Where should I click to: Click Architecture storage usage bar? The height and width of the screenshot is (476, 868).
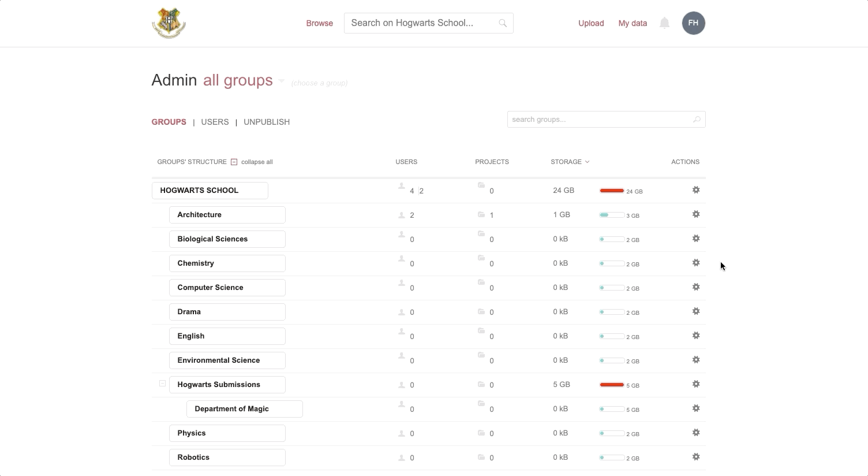click(612, 215)
